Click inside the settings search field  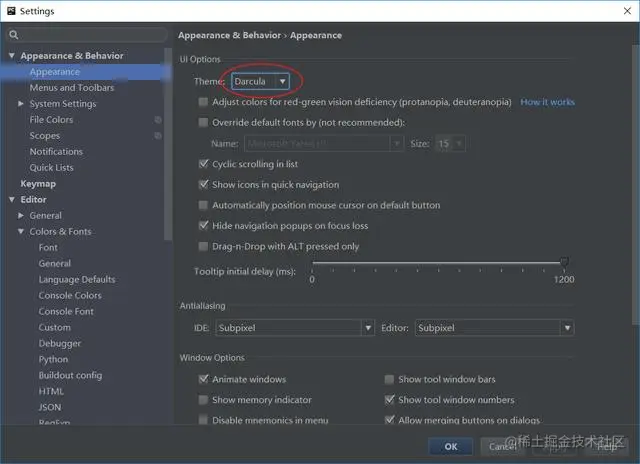87,35
